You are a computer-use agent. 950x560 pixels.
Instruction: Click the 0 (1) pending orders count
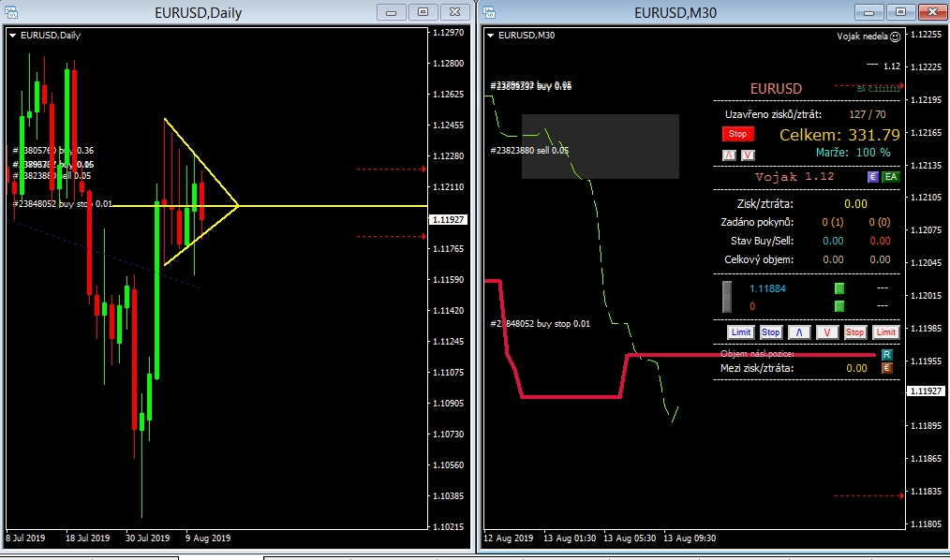(x=833, y=222)
